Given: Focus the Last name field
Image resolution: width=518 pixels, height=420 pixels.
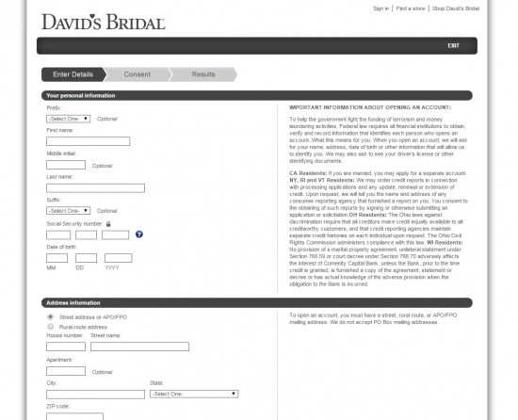Looking at the screenshot, I should [95, 188].
